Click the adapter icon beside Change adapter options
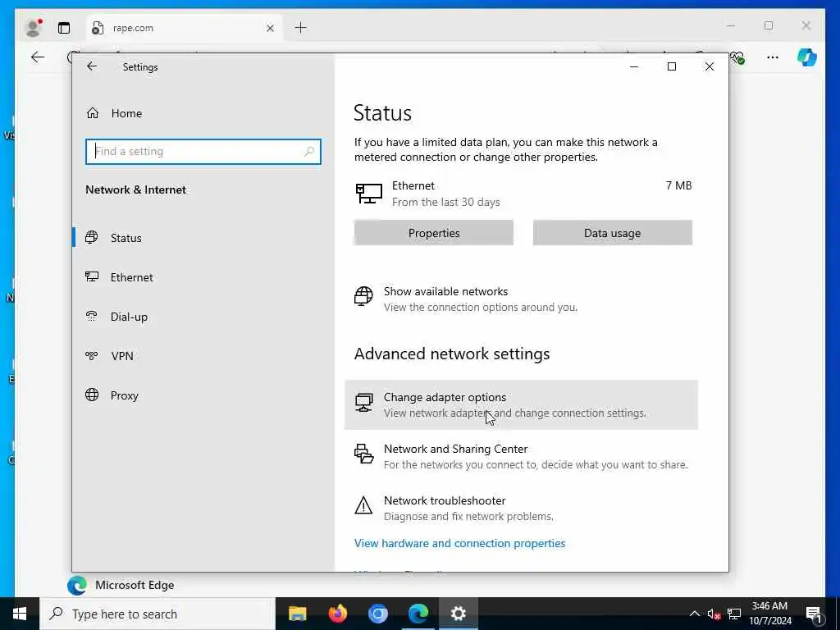The height and width of the screenshot is (630, 840). tap(363, 402)
